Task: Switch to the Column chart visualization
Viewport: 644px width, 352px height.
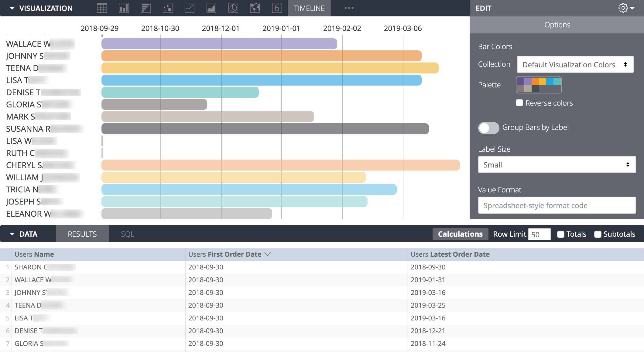Action: coord(124,8)
